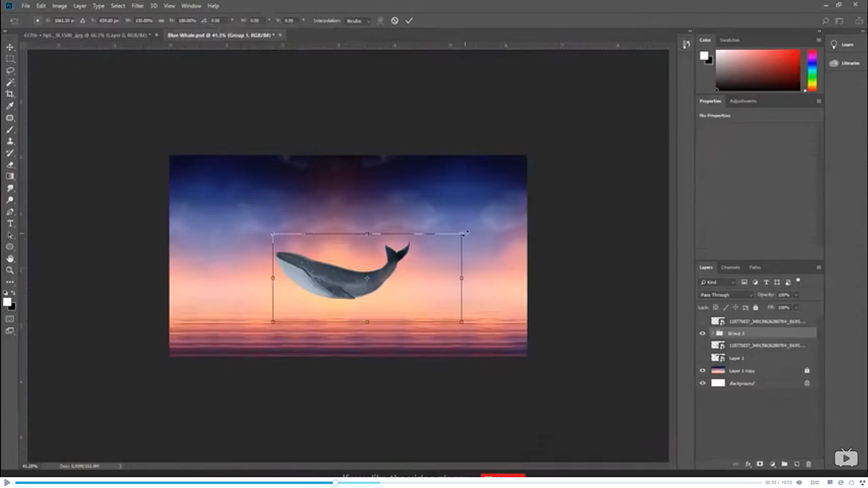
Task: Hide the Background layer
Action: coord(703,382)
